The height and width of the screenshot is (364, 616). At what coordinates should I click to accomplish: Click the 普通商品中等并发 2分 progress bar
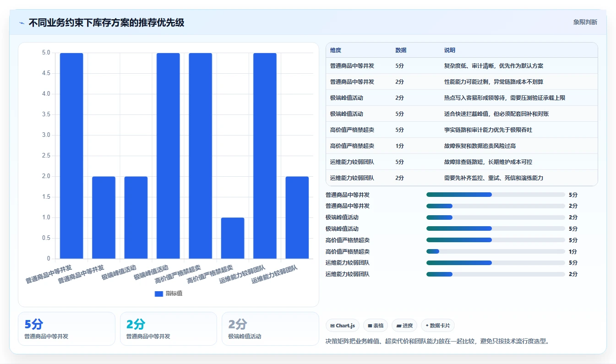[496, 206]
